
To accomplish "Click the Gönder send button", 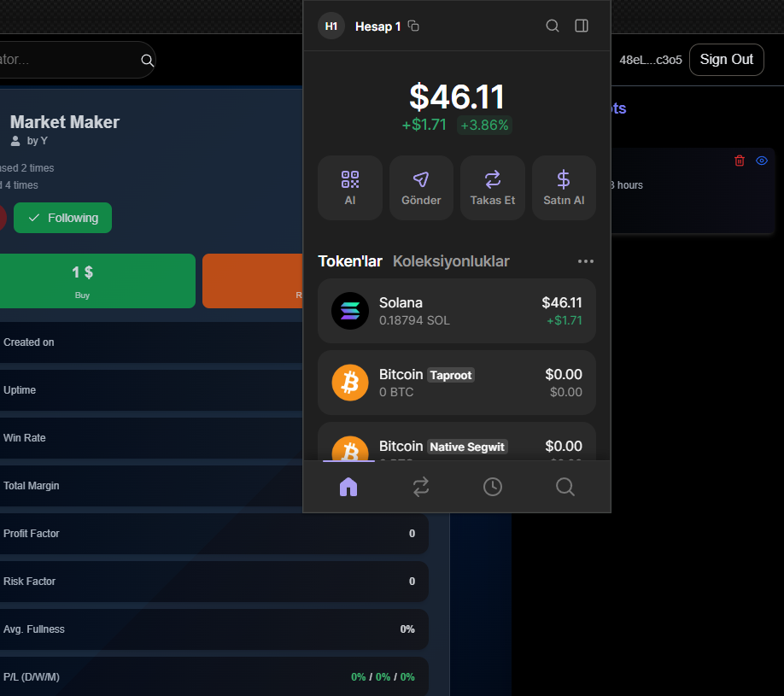I will 421,188.
